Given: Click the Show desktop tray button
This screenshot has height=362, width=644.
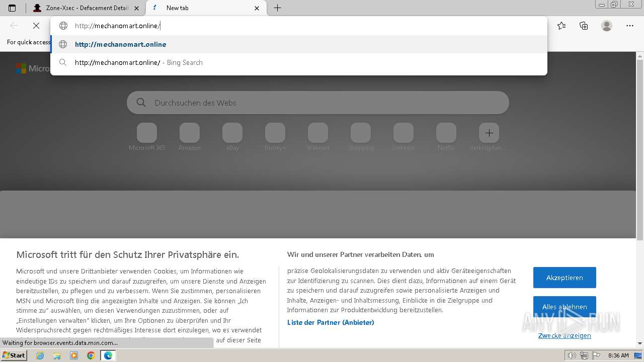Looking at the screenshot, I should tap(638, 355).
